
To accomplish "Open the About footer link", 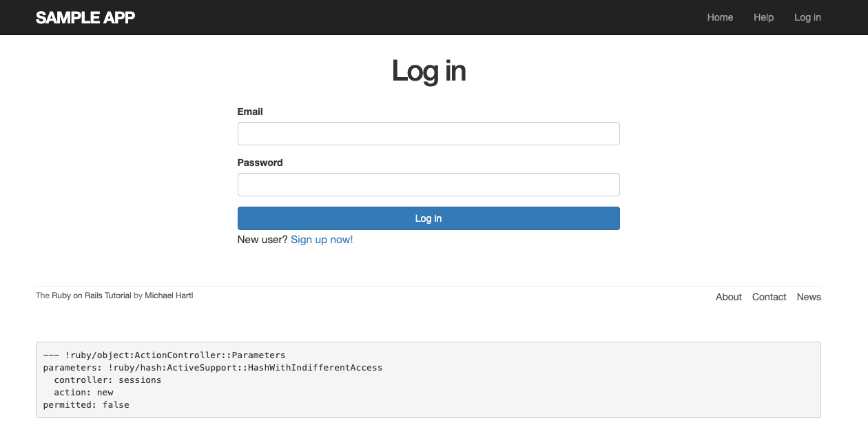I will [x=728, y=297].
